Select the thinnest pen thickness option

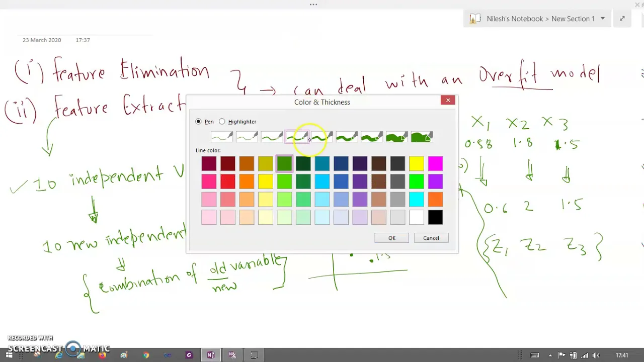coord(221,137)
